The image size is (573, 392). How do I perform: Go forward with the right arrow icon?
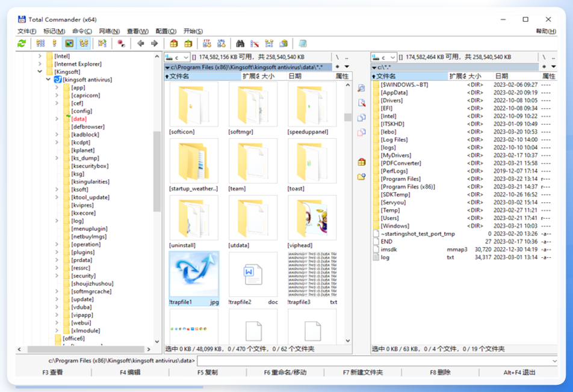(x=154, y=43)
